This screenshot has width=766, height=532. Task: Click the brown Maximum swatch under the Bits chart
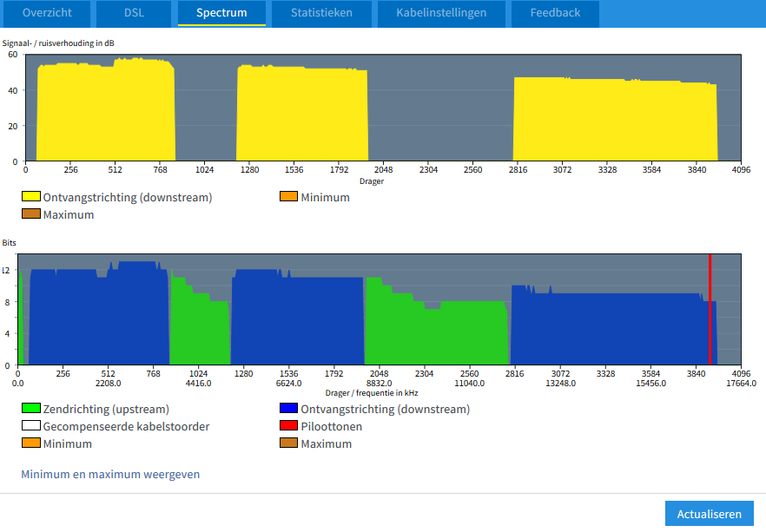[x=289, y=443]
